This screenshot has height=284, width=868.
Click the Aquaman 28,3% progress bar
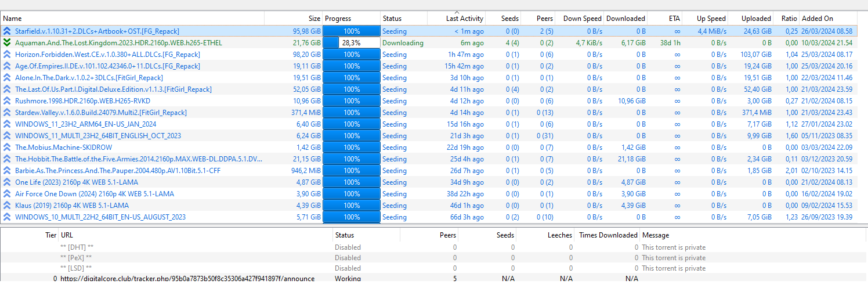pyautogui.click(x=351, y=43)
